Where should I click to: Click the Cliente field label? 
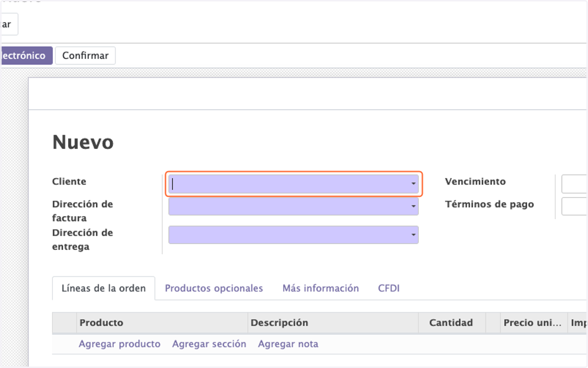click(x=69, y=181)
